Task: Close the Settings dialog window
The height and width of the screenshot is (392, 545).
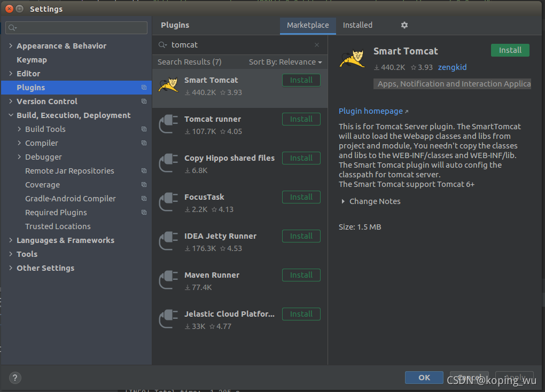Action: coord(10,9)
